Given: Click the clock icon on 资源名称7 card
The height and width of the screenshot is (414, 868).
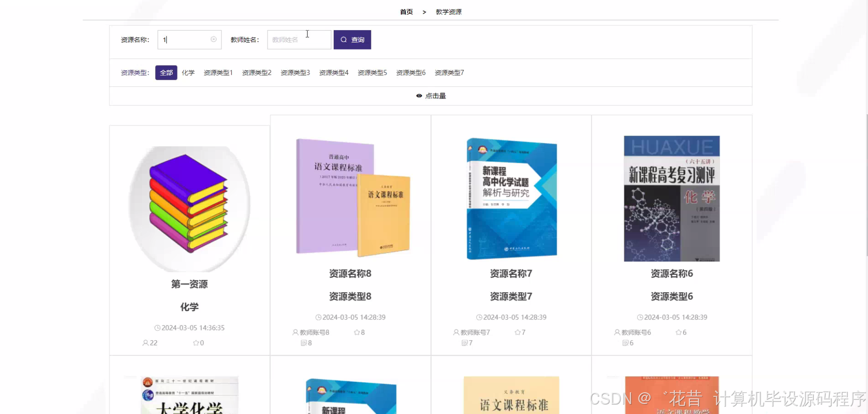Looking at the screenshot, I should pyautogui.click(x=479, y=318).
